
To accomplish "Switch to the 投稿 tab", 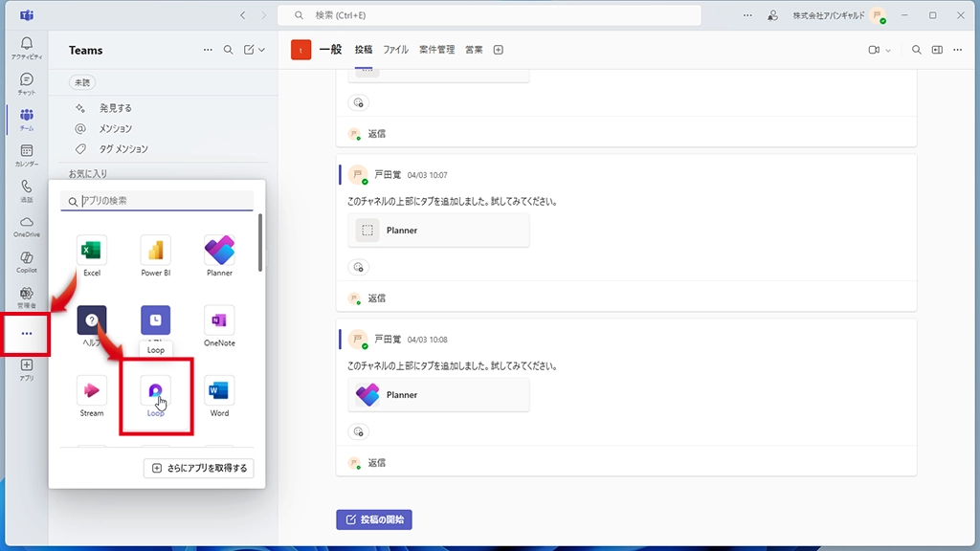I will tap(363, 50).
